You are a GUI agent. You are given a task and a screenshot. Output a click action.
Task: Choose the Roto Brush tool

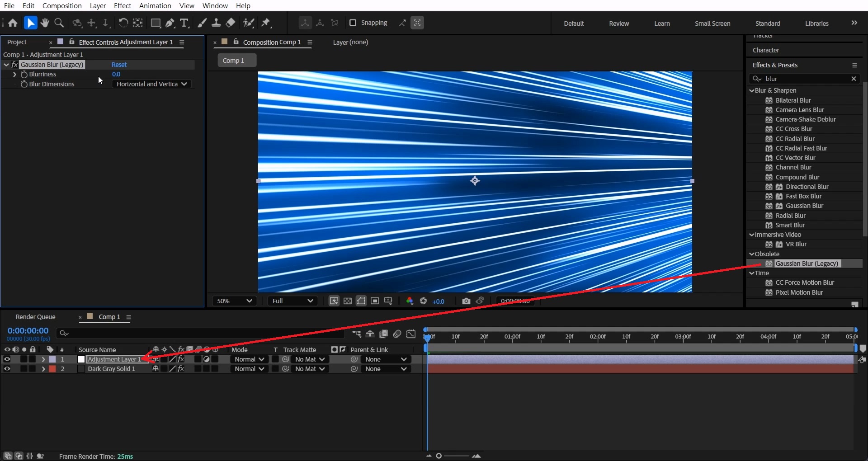click(x=248, y=23)
